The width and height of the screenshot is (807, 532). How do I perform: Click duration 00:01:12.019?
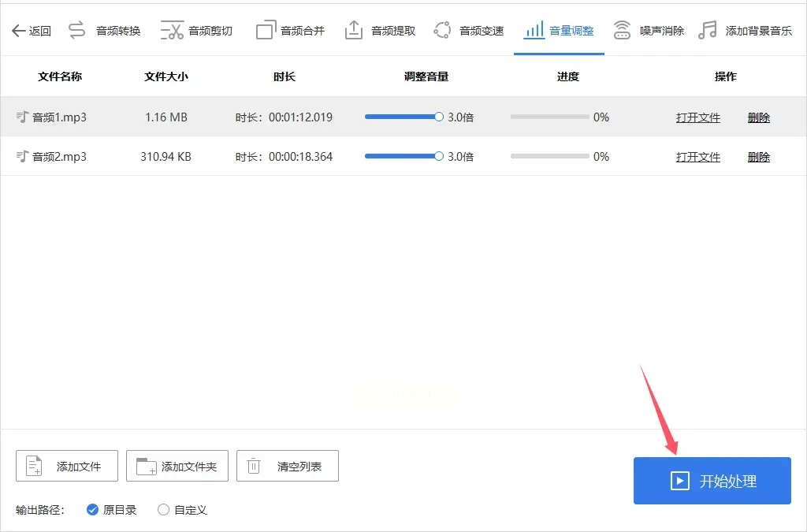pos(300,117)
